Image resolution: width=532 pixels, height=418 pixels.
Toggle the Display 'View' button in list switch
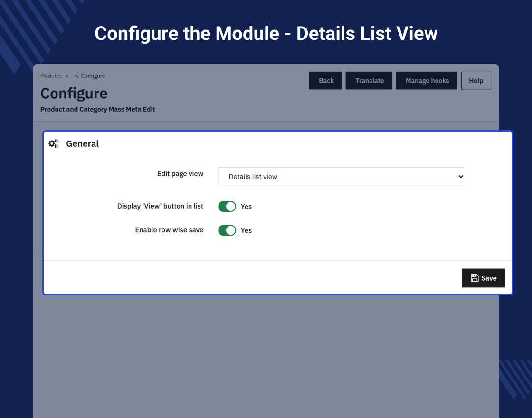(x=227, y=206)
